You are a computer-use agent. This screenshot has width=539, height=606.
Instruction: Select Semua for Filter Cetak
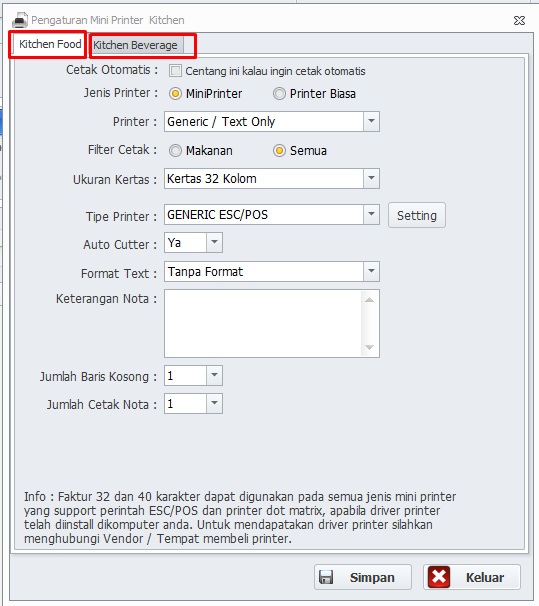click(x=279, y=150)
